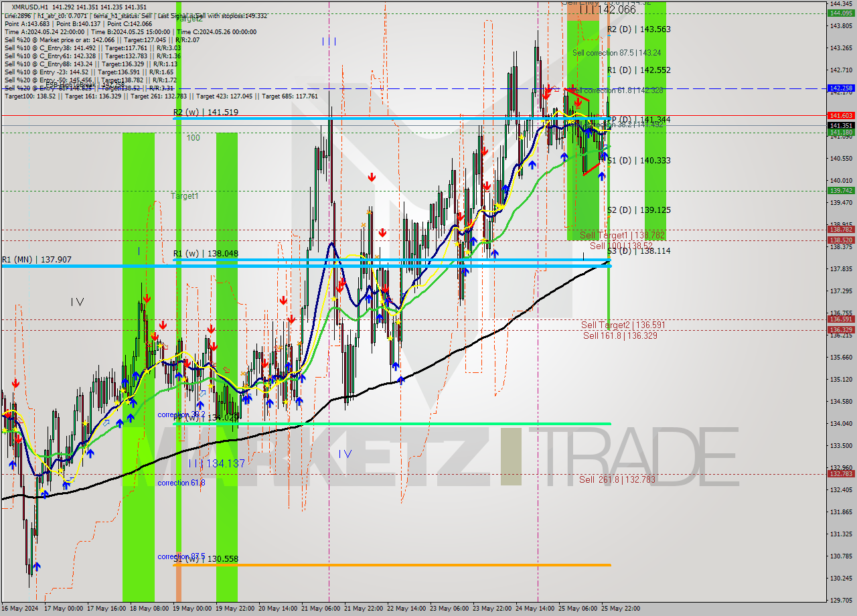The height and width of the screenshot is (616, 857).
Task: Click the '16 May 2024' date label
Action: (20, 609)
